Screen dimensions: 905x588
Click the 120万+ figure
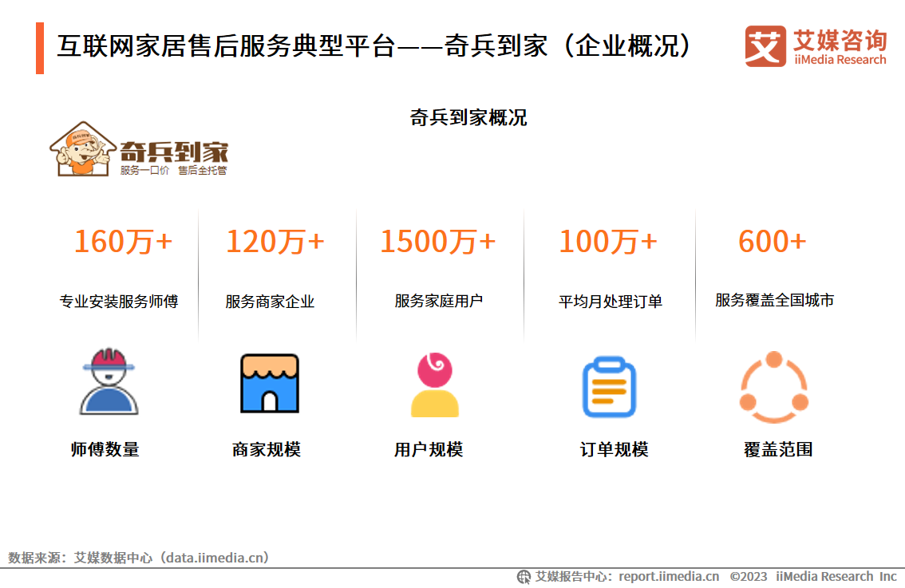point(275,241)
